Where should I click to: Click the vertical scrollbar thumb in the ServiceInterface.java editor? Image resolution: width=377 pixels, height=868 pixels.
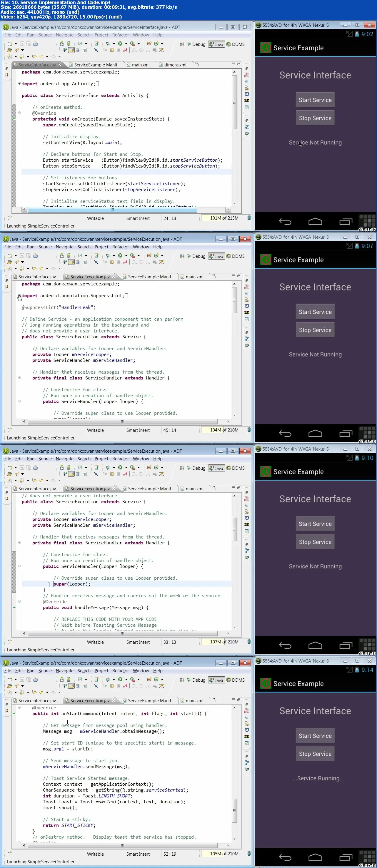click(x=234, y=102)
